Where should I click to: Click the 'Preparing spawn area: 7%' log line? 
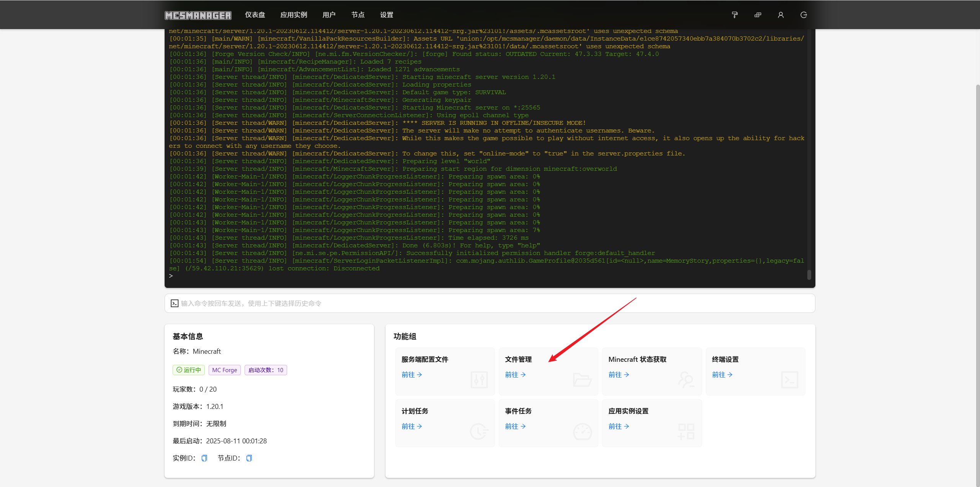pyautogui.click(x=354, y=230)
